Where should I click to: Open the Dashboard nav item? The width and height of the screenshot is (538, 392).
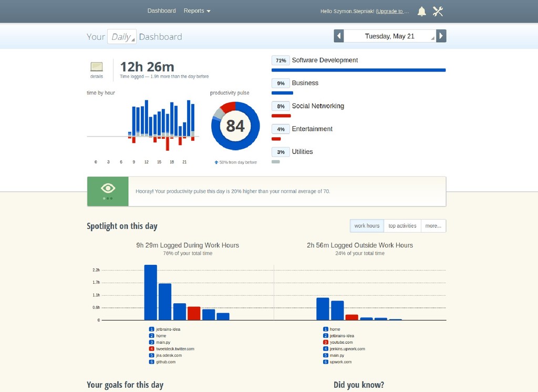pyautogui.click(x=162, y=11)
